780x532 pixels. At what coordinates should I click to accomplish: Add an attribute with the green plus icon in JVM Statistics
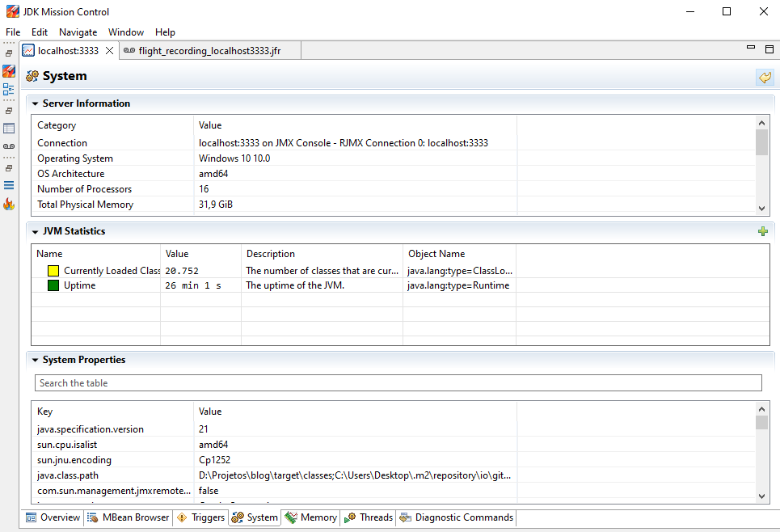(x=762, y=231)
